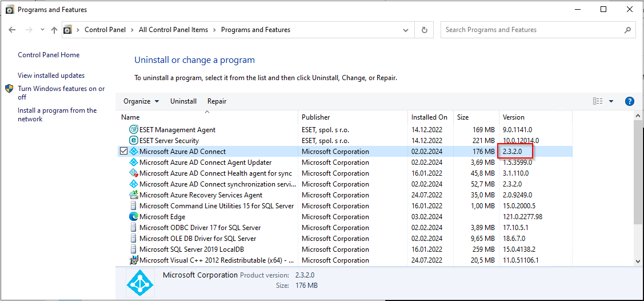644x301 pixels.
Task: Open the recent locations dropdown arrow
Action: 43,30
